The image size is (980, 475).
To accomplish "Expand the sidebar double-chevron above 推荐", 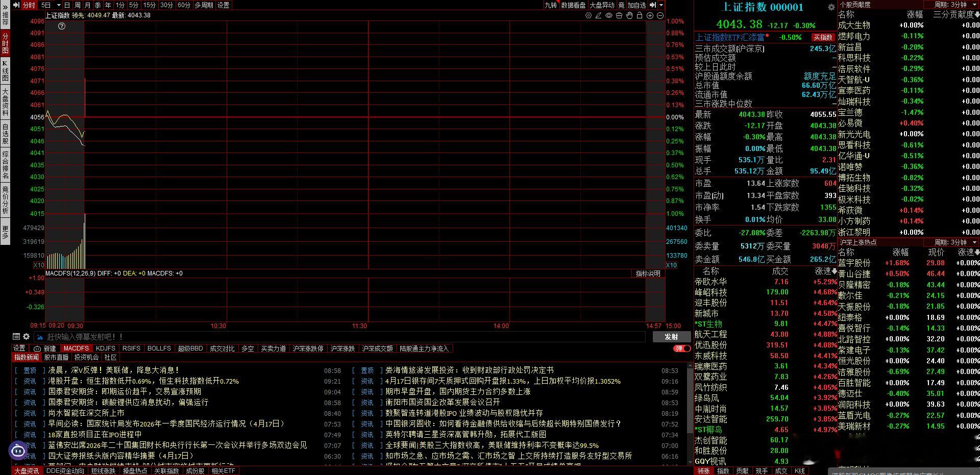I will (6, 7).
